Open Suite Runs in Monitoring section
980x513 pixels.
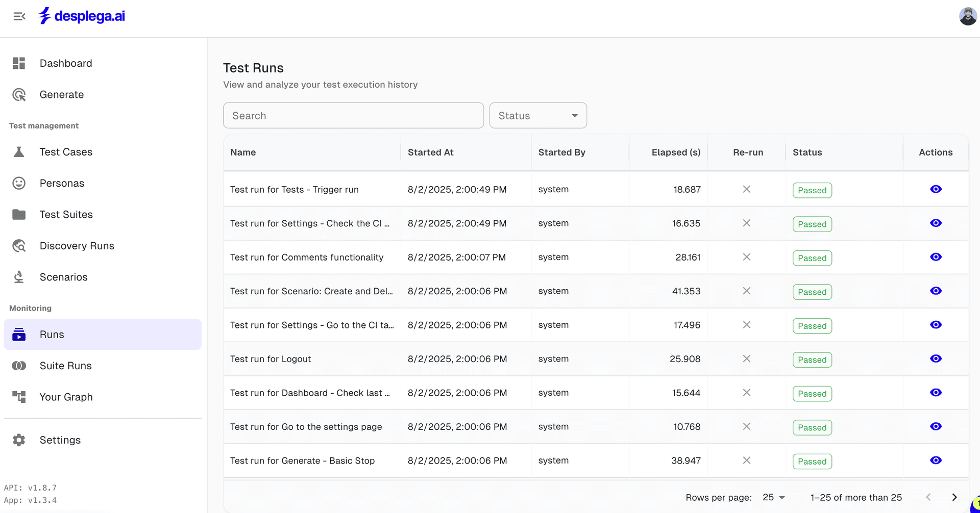tap(65, 366)
